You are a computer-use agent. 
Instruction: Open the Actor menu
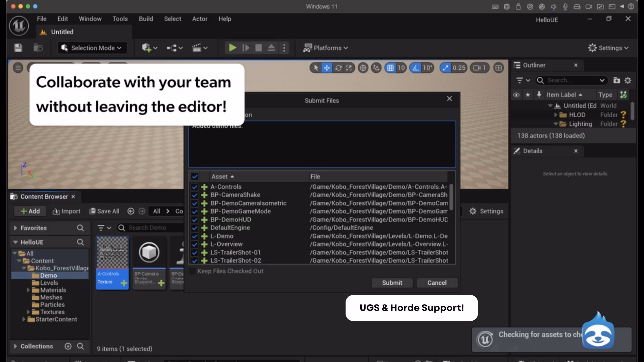(x=200, y=19)
